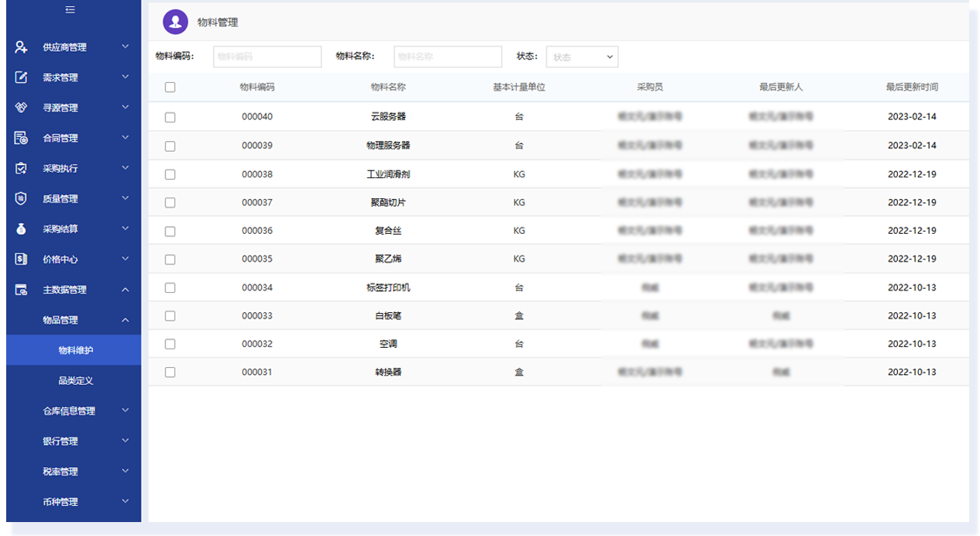Open the 采购结算 menu label
This screenshot has width=980, height=536.
[60, 229]
